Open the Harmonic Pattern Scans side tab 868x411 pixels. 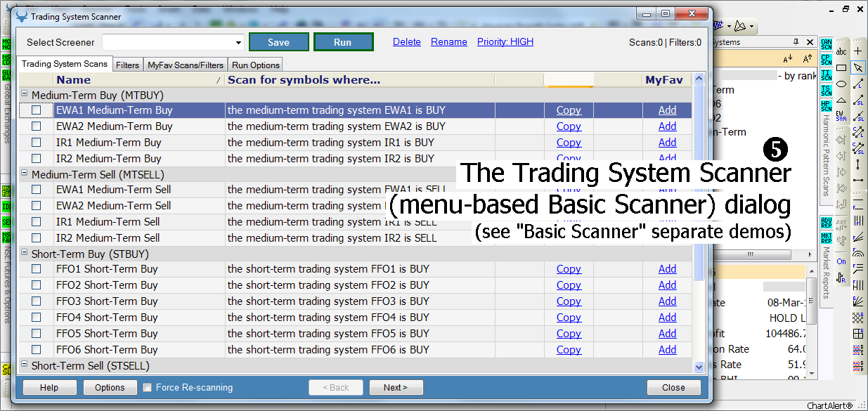[x=826, y=156]
